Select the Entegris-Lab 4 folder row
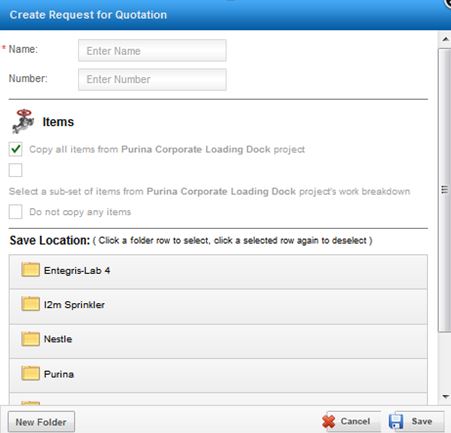 218,272
